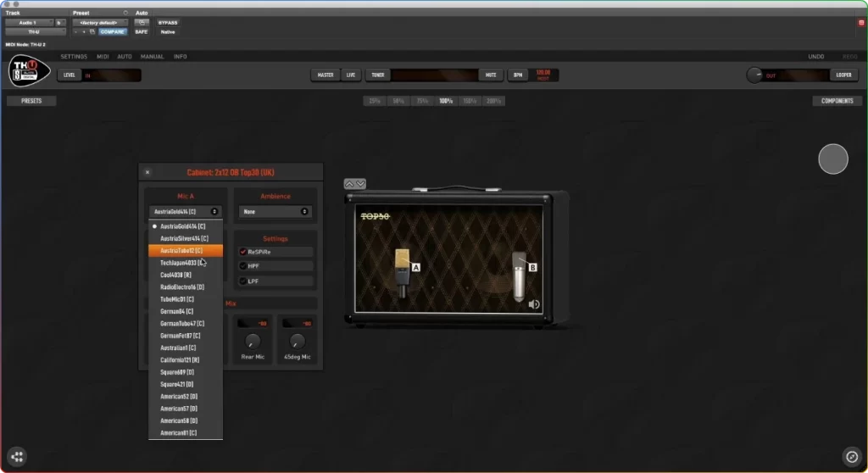Choose TechJapan4033 from mic list
The width and height of the screenshot is (868, 473).
point(186,263)
